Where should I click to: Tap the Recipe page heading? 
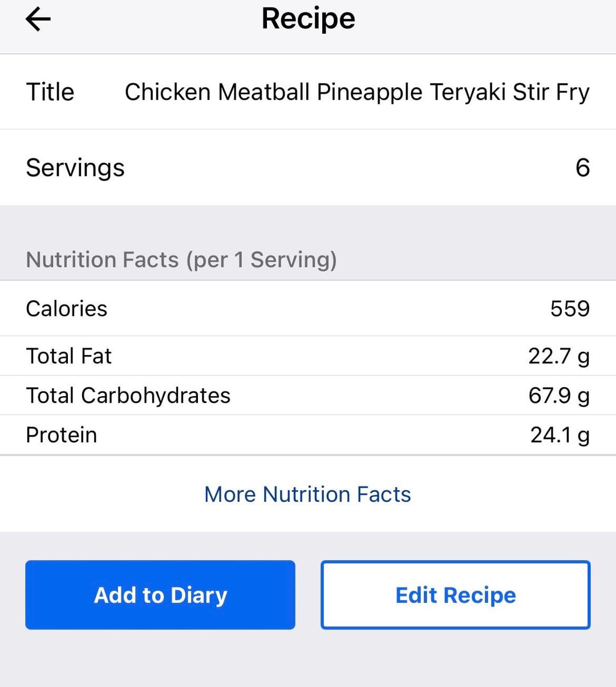pos(308,19)
